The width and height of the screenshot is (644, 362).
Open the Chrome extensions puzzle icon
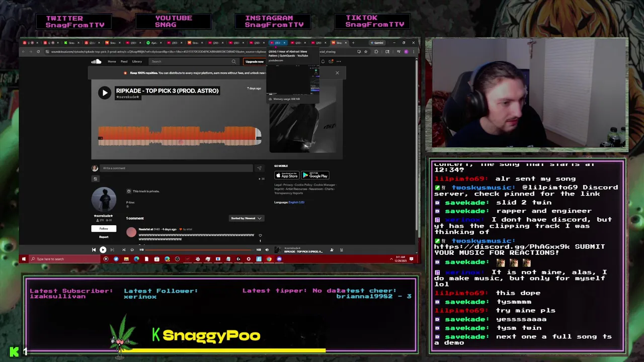[376, 51]
